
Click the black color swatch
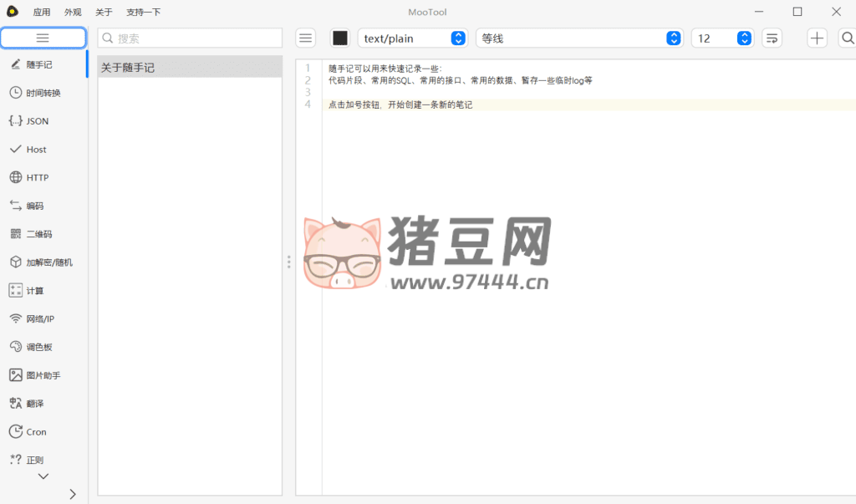[340, 38]
